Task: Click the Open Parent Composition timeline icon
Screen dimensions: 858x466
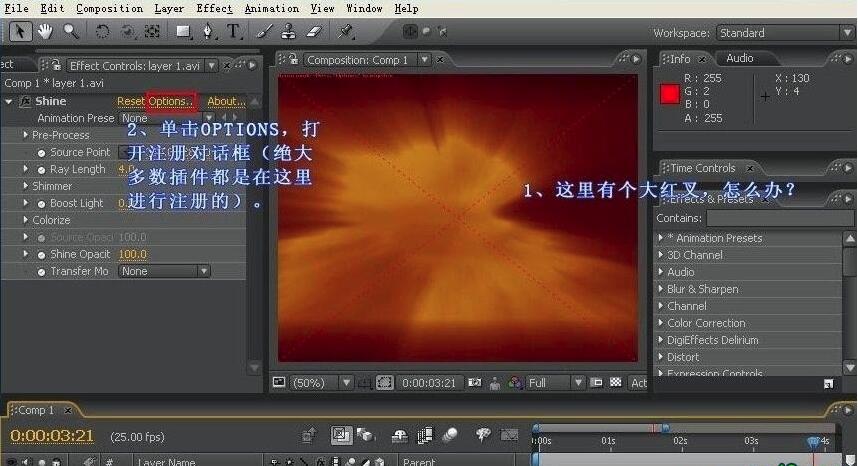Action: pos(310,435)
